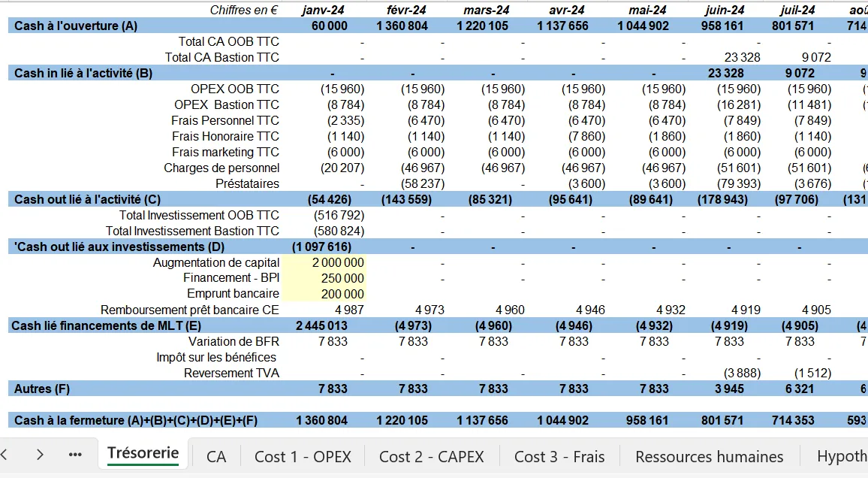Image resolution: width=868 pixels, height=478 pixels.
Task: Click the févr-24 column header
Action: point(407,10)
